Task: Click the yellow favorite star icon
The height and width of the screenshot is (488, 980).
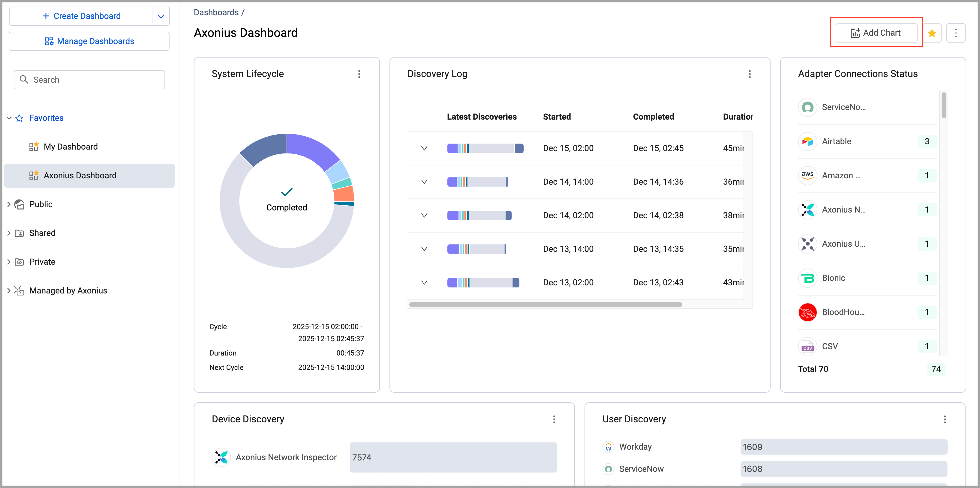Action: click(932, 33)
